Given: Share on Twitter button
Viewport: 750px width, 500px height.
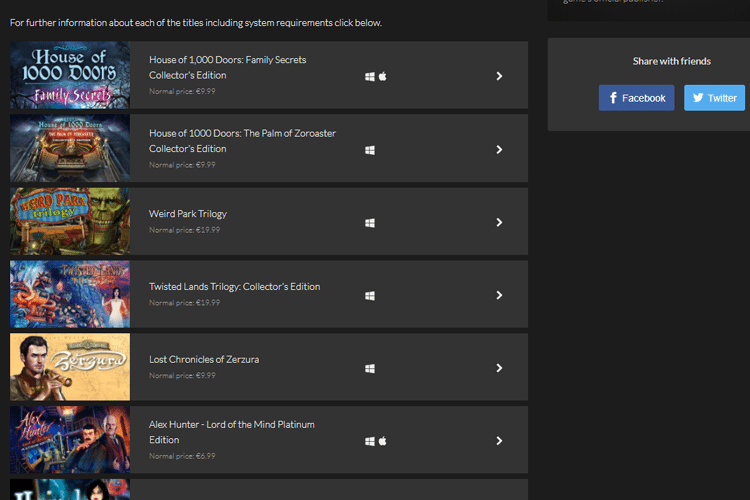Looking at the screenshot, I should [714, 98].
